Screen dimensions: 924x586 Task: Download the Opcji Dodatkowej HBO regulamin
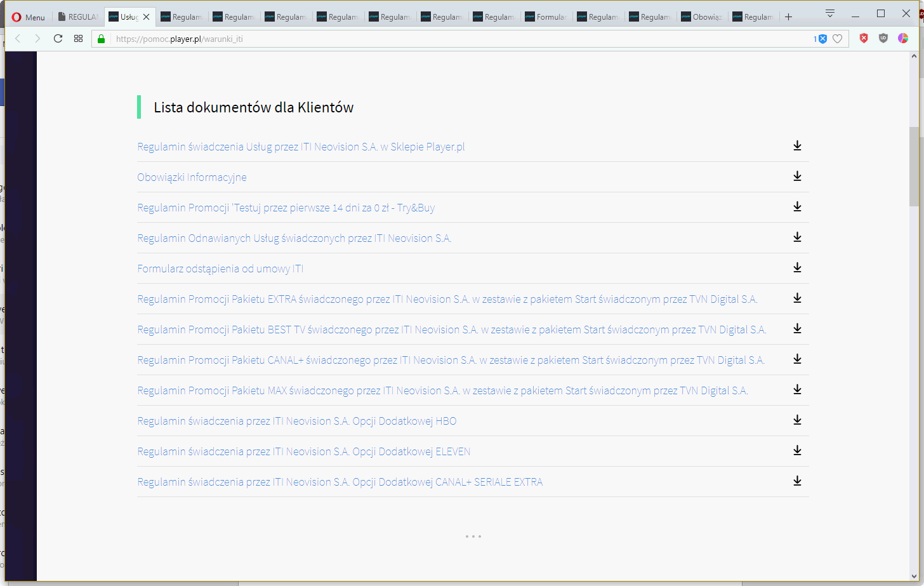pyautogui.click(x=797, y=420)
